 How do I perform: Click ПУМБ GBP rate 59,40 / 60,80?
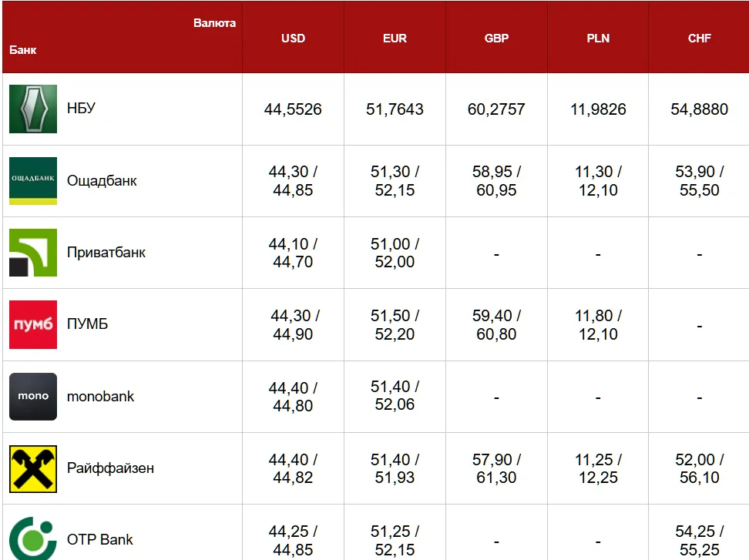tap(496, 324)
